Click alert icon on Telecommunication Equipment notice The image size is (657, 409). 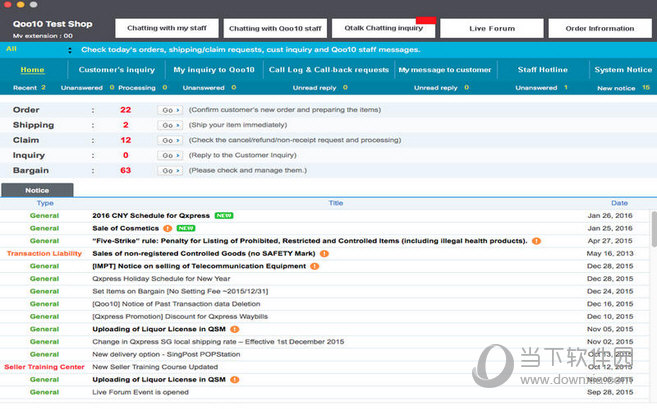tap(315, 266)
